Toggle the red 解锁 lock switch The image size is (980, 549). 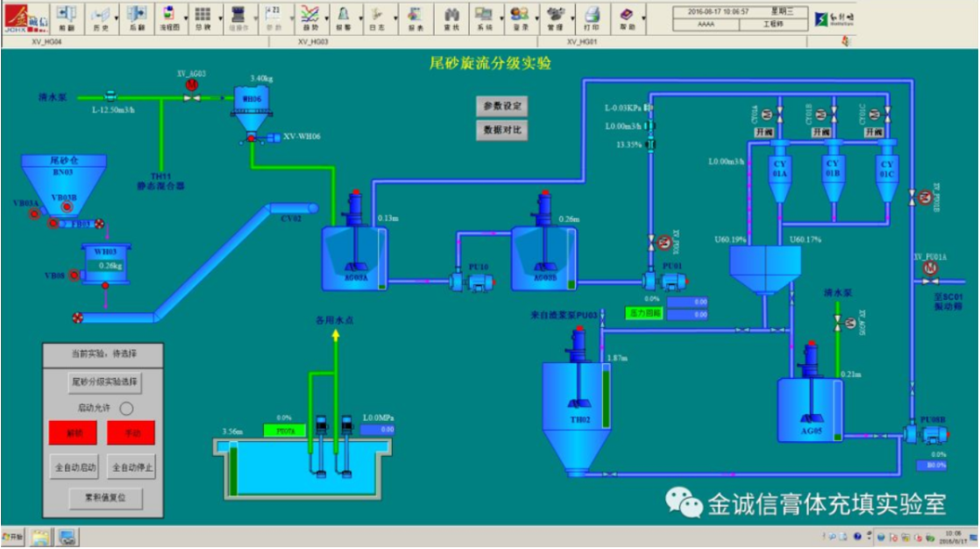point(73,432)
